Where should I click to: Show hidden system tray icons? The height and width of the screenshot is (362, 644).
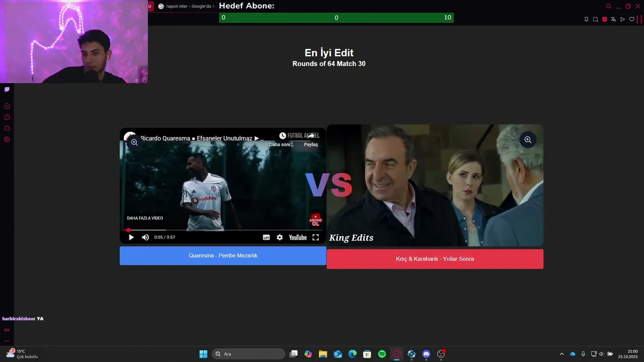coord(561,354)
